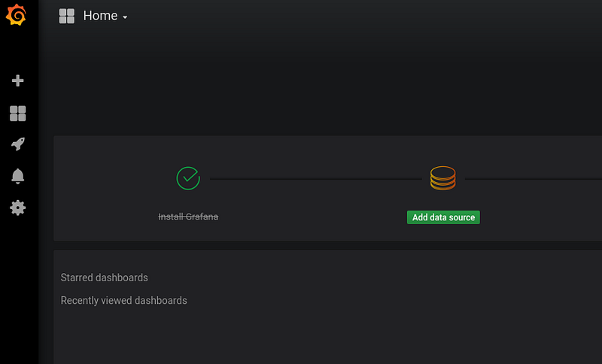Image resolution: width=602 pixels, height=364 pixels.
Task: Open the Dashboards sidebar icon
Action: pos(17,114)
